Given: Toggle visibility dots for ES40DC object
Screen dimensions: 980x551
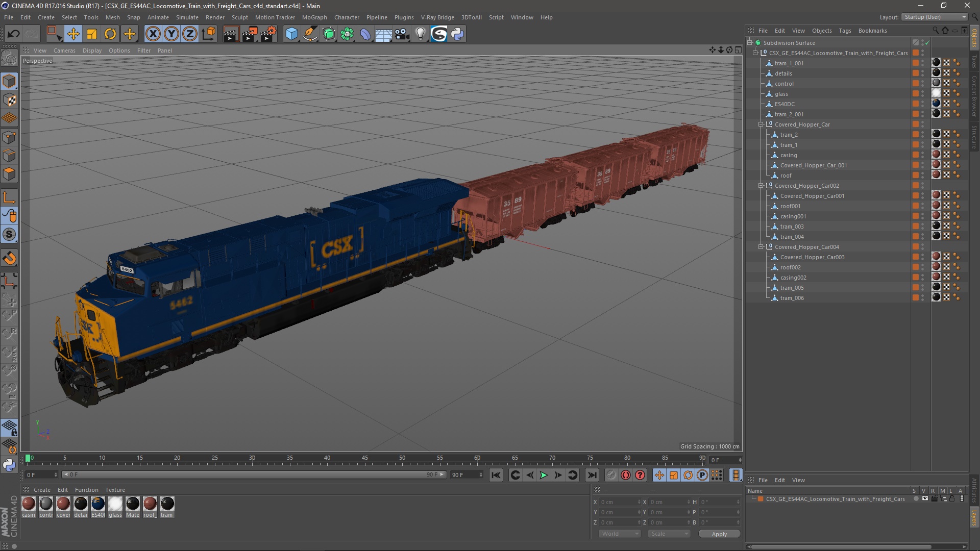Looking at the screenshot, I should point(923,104).
